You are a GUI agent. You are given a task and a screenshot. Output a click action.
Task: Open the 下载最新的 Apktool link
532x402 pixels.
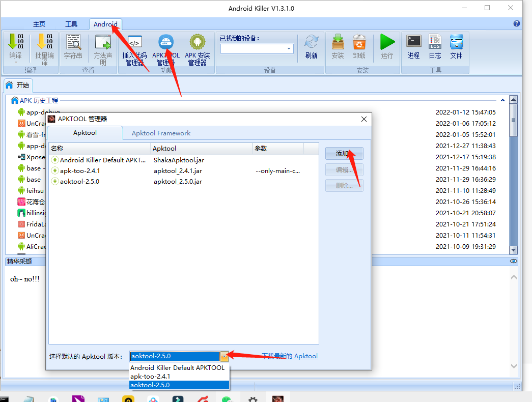(289, 356)
